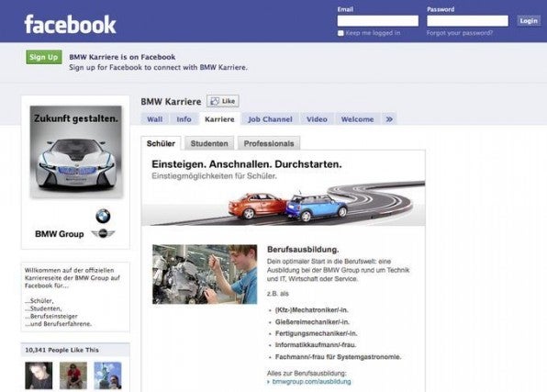The width and height of the screenshot is (547, 392).
Task: Open the Job Channel tab
Action: (x=270, y=119)
